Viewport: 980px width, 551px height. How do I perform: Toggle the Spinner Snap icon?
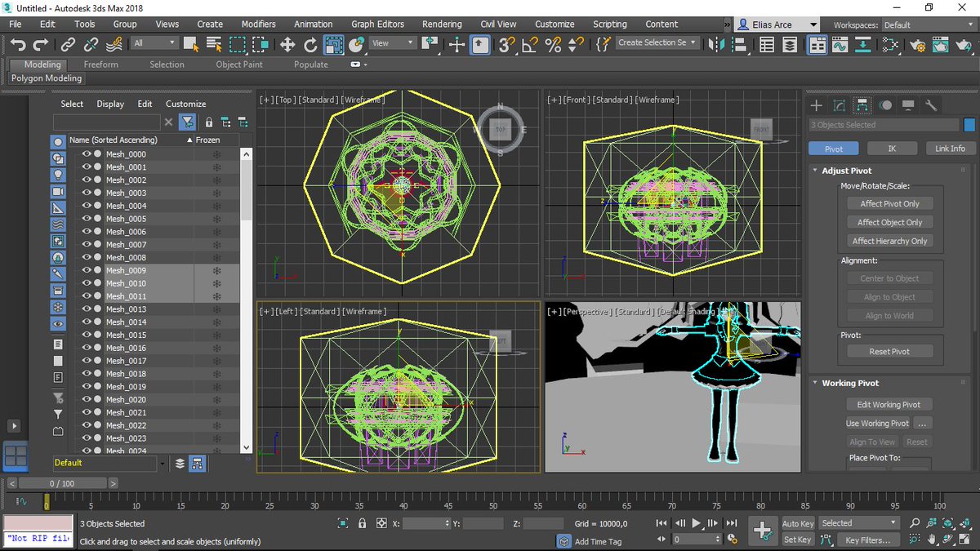[576, 44]
